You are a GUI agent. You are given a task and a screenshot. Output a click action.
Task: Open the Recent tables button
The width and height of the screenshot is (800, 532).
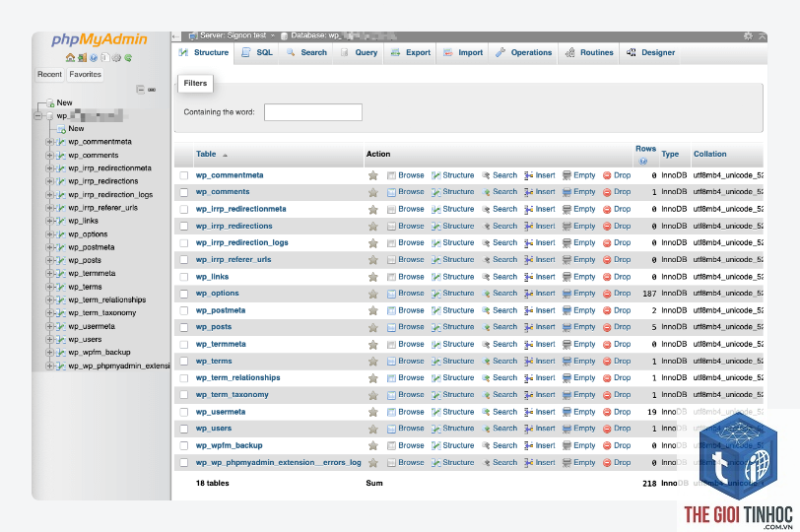coord(49,75)
